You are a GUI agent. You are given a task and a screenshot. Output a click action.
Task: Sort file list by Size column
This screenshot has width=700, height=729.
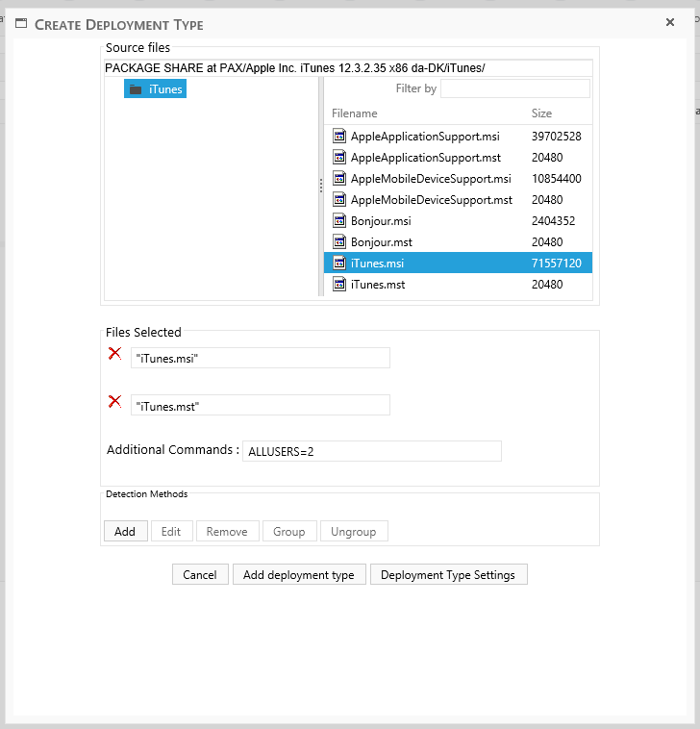(x=541, y=113)
